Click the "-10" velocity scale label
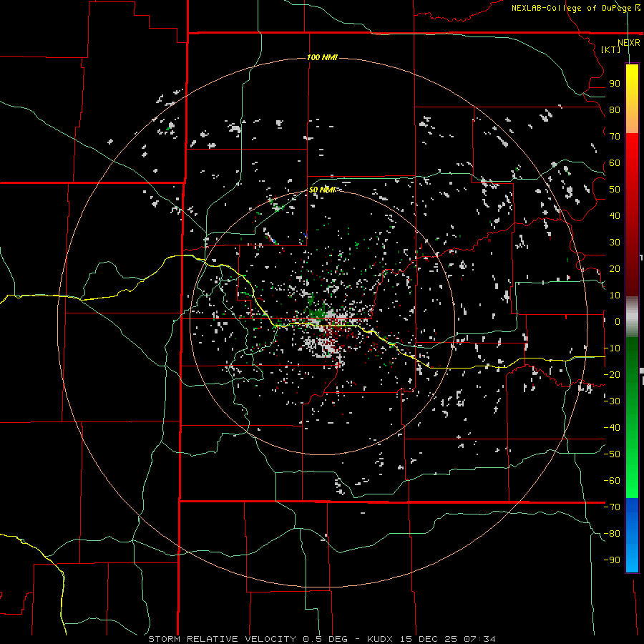 612,348
